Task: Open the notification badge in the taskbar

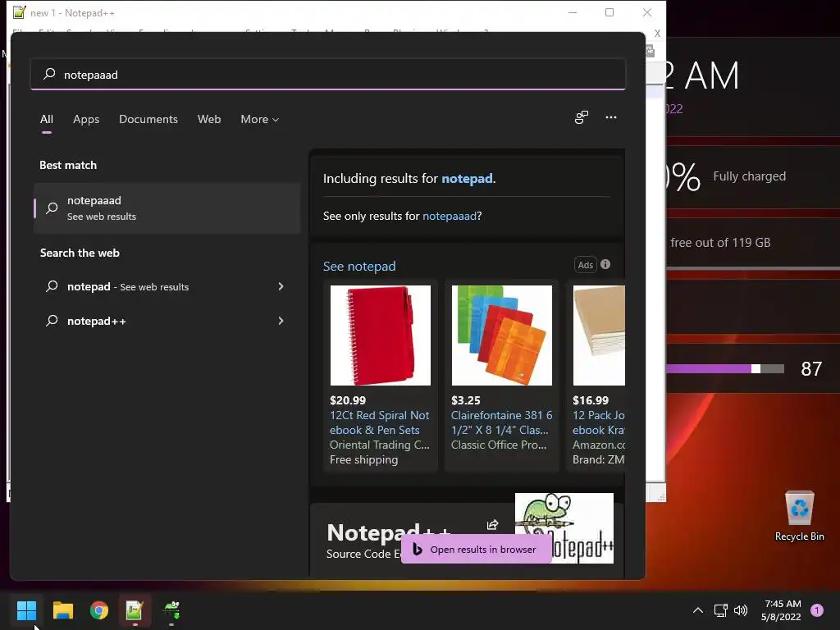Action: pos(817,610)
